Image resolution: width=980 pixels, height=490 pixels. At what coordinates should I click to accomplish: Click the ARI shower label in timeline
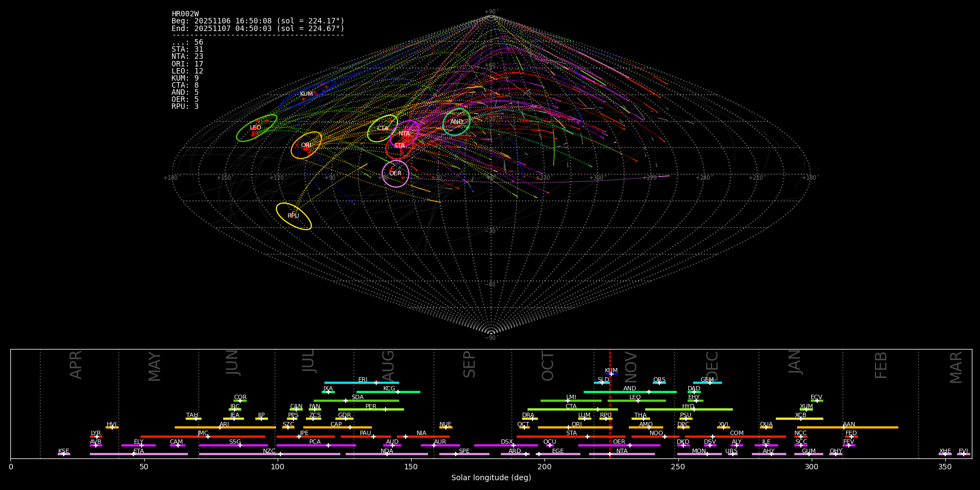coord(224,425)
